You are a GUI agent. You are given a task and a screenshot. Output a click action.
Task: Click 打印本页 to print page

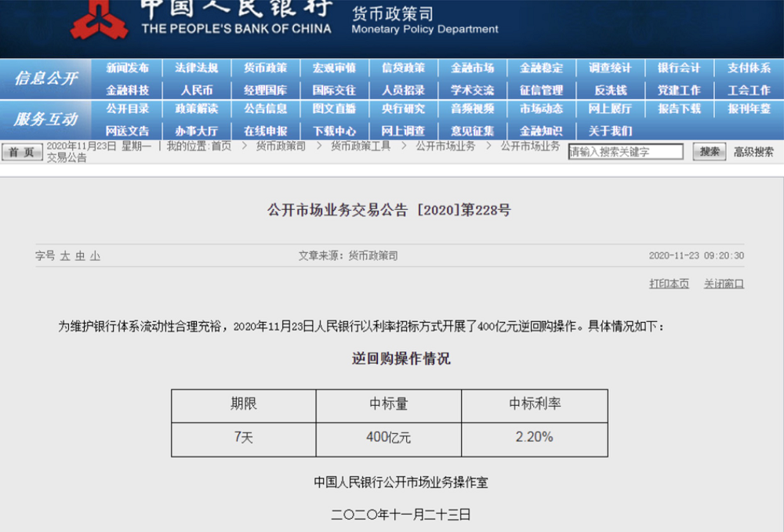[x=669, y=284]
